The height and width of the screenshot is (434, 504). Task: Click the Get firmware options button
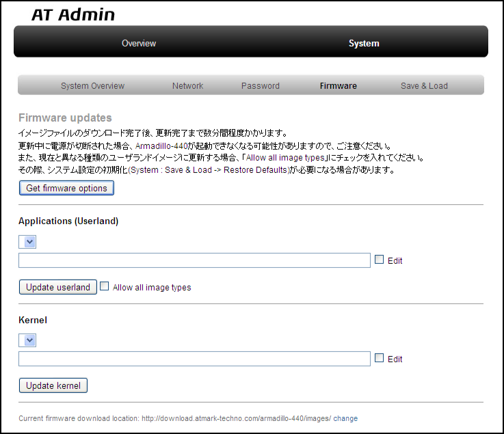point(66,188)
